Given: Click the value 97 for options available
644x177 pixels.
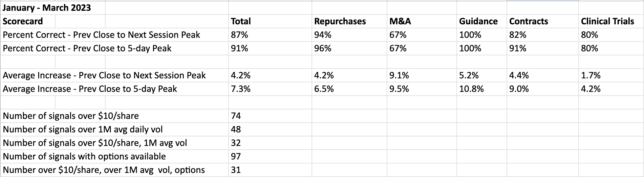Looking at the screenshot, I should click(x=236, y=156).
